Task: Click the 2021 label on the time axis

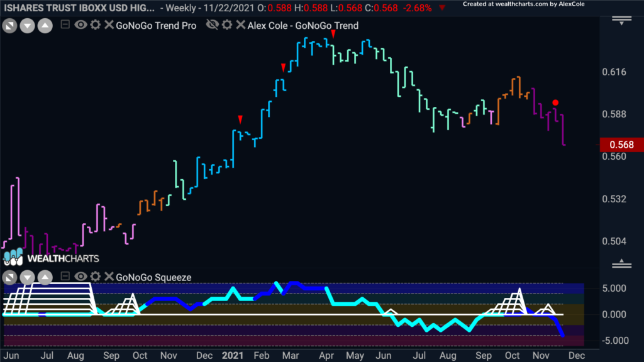Action: click(233, 356)
